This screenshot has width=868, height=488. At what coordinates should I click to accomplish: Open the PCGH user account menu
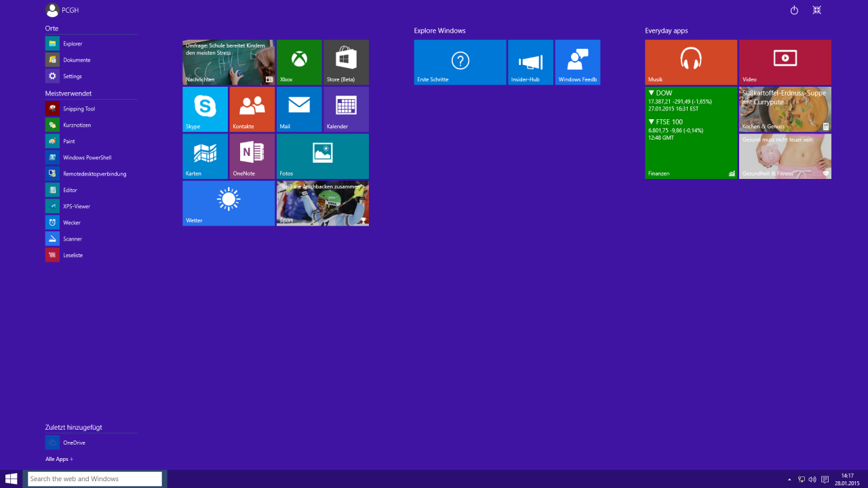(62, 10)
